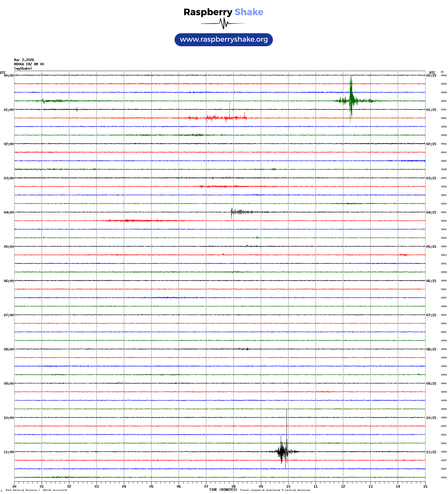Click minute 05 tick label on bottom axis
The width and height of the screenshot is (448, 494).
coord(151,487)
